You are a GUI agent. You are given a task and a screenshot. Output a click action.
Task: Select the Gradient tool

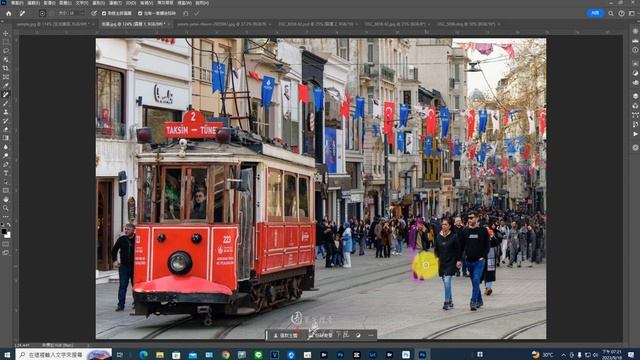[6, 138]
